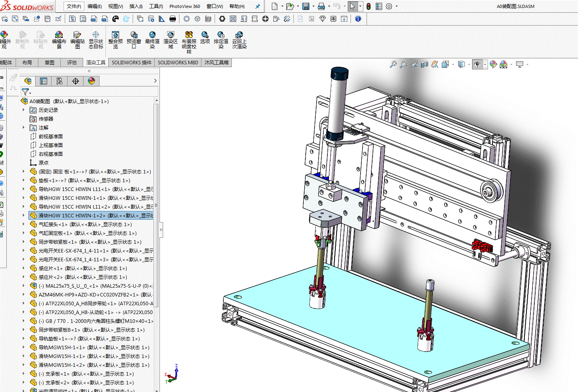This screenshot has width=578, height=392.
Task: Select the 前视基准面 plane in tree
Action: point(51,136)
